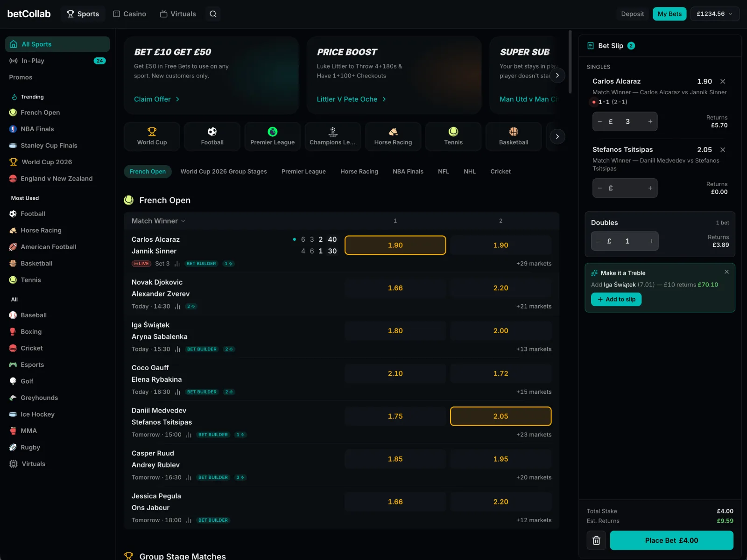This screenshot has height=560, width=747.
Task: Switch to the Casino tab
Action: (x=130, y=14)
